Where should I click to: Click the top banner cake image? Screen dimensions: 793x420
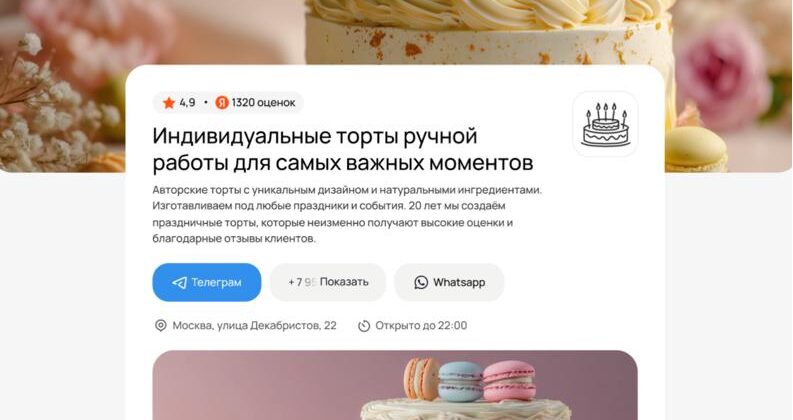(x=396, y=32)
